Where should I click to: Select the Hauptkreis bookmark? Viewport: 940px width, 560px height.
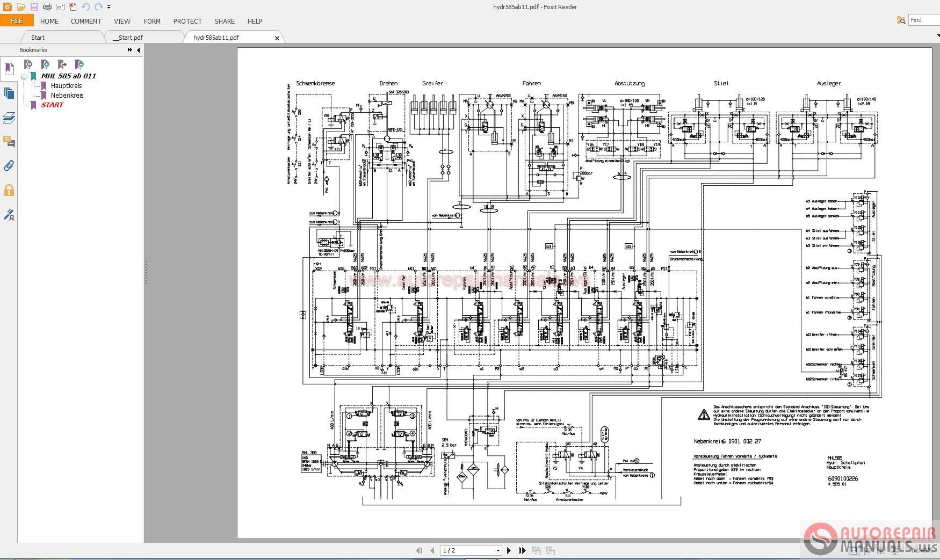[66, 86]
